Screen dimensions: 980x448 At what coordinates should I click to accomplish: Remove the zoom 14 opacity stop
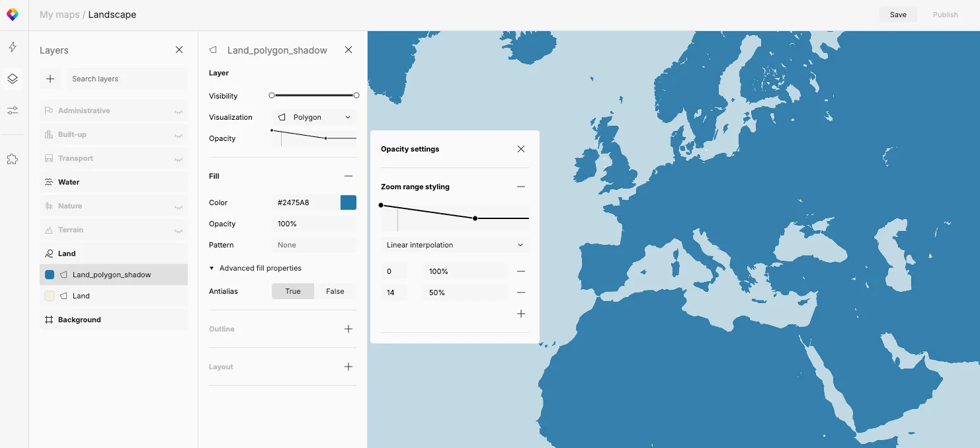click(521, 292)
